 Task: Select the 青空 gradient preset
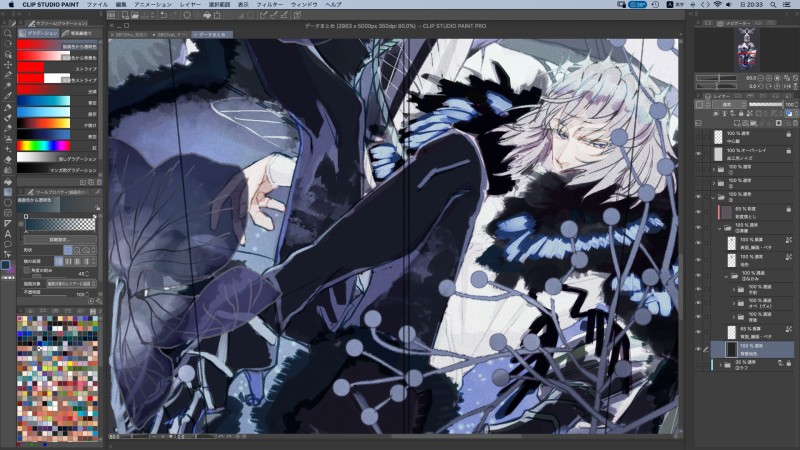pos(57,101)
